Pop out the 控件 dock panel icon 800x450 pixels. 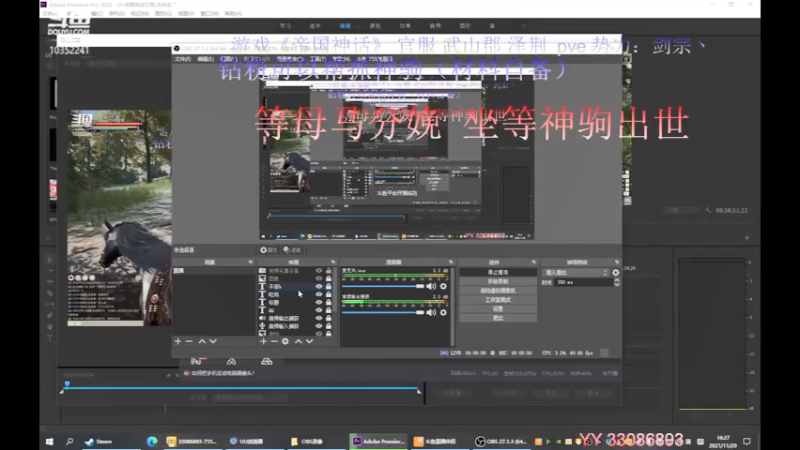click(534, 262)
